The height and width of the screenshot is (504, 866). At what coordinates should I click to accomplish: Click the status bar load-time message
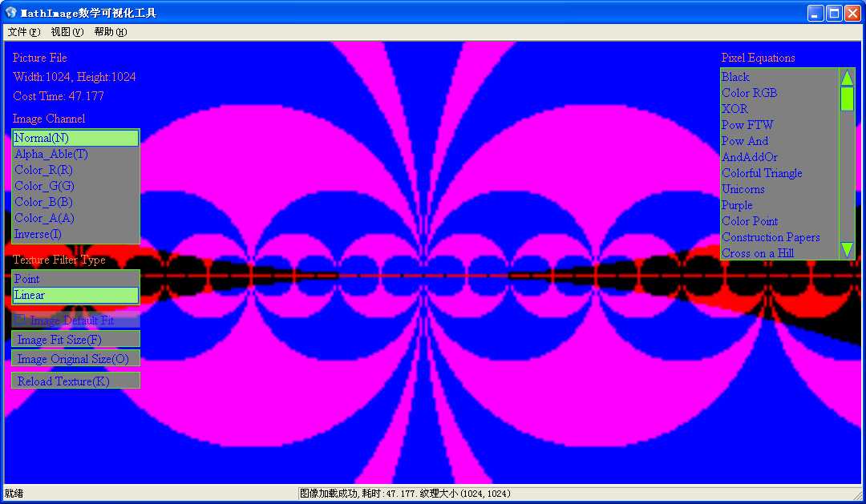pyautogui.click(x=406, y=494)
